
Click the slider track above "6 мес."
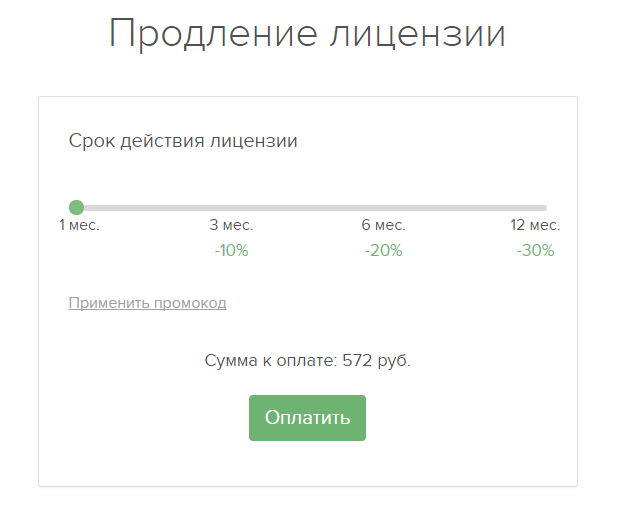[383, 207]
